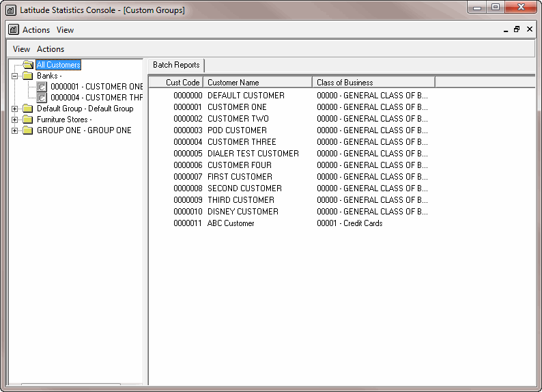Maximize the Latitude Statistics Console window

(x=496, y=8)
